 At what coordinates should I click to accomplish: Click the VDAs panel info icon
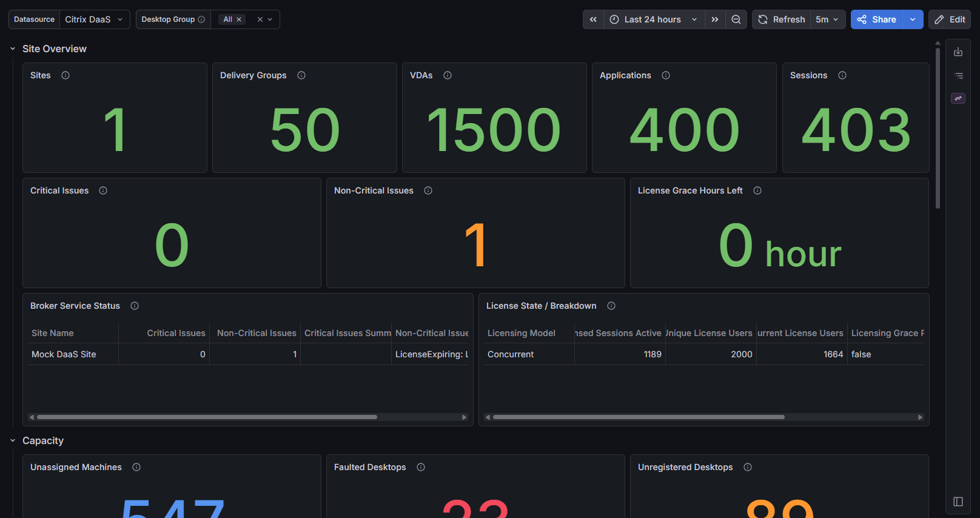(x=448, y=75)
